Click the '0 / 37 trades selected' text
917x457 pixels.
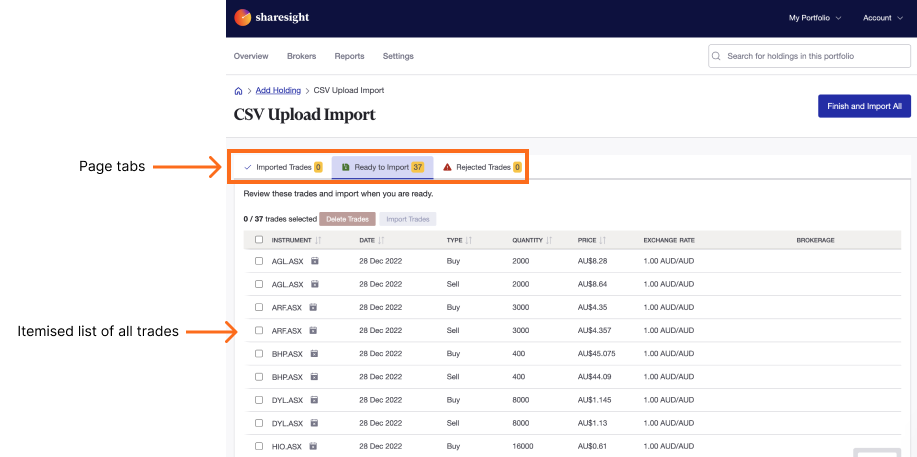click(x=280, y=219)
